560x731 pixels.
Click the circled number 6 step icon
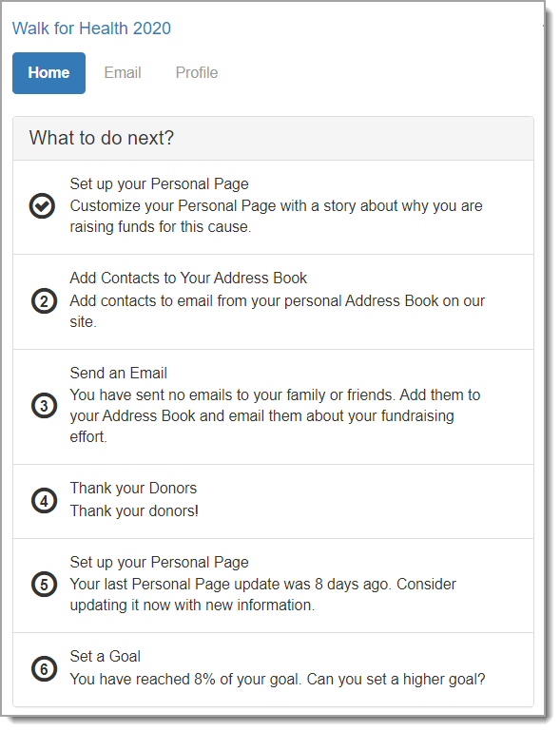pyautogui.click(x=44, y=669)
